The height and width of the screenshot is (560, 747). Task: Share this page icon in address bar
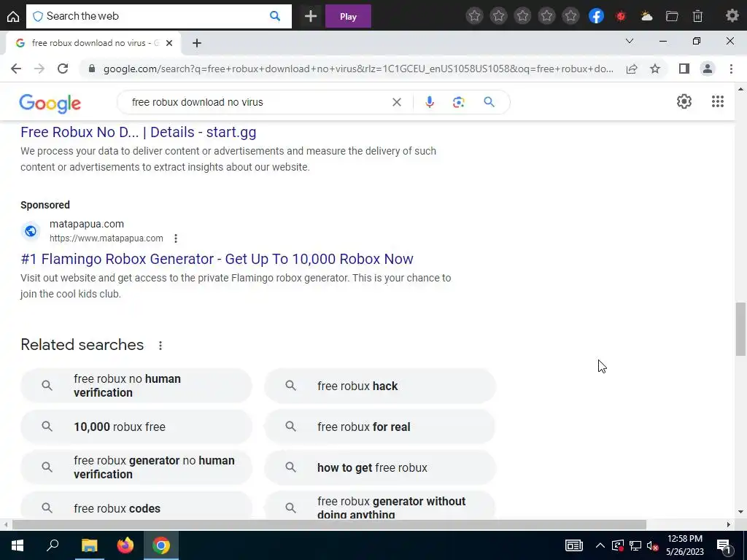[632, 69]
